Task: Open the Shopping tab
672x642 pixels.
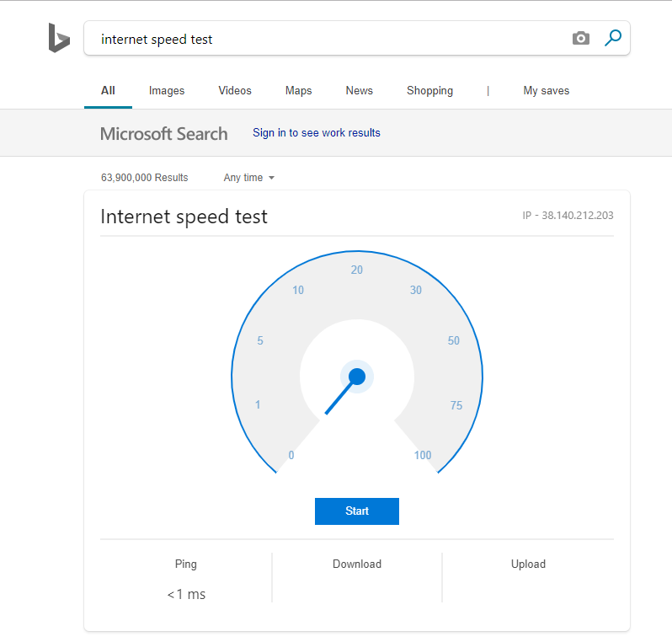Action: tap(429, 90)
